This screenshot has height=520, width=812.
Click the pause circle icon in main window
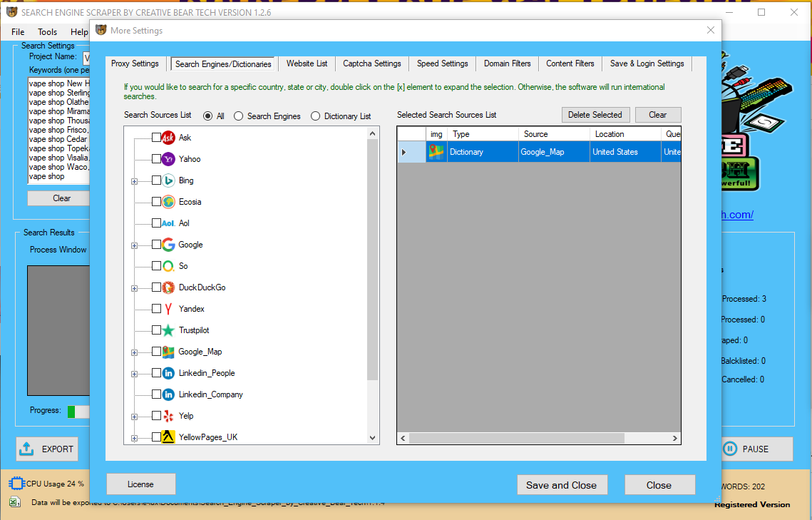pos(730,449)
